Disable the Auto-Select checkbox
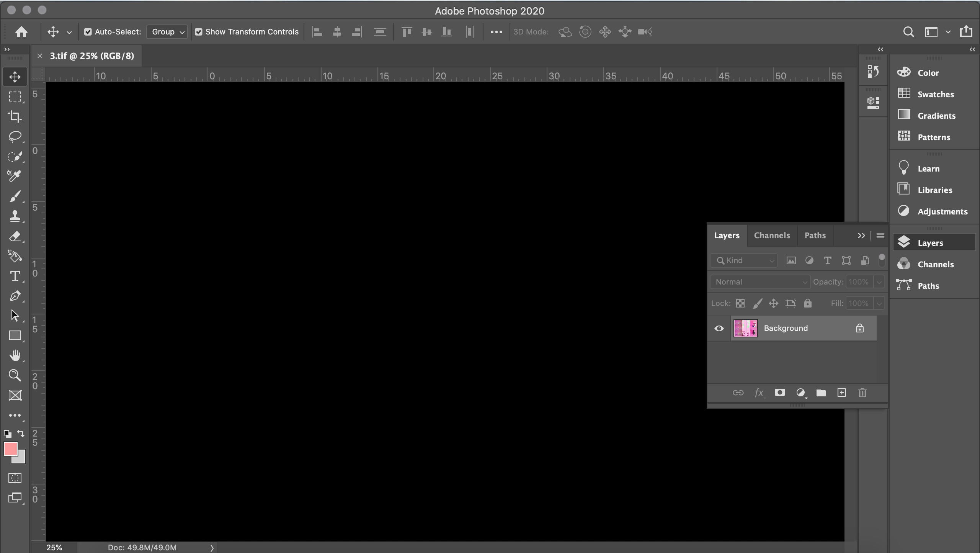This screenshot has width=980, height=553. 88,32
